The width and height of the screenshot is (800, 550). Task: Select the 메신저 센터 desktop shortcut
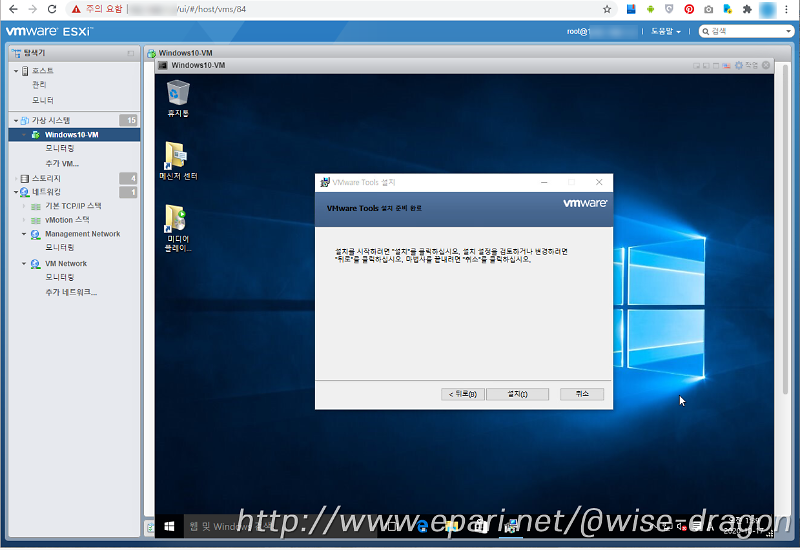[x=178, y=161]
